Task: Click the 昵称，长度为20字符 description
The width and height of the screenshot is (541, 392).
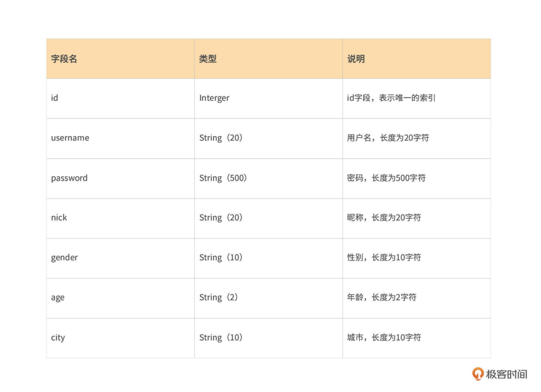Action: (x=384, y=218)
